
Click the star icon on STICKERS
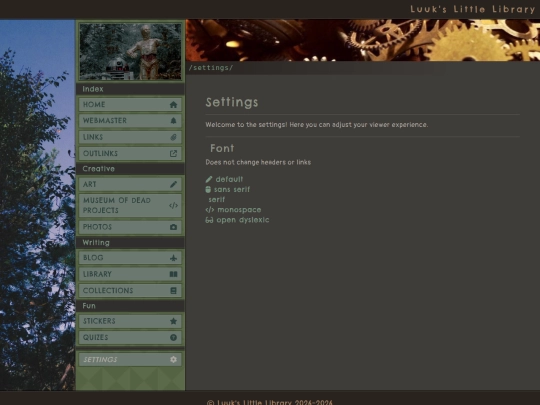pyautogui.click(x=173, y=321)
